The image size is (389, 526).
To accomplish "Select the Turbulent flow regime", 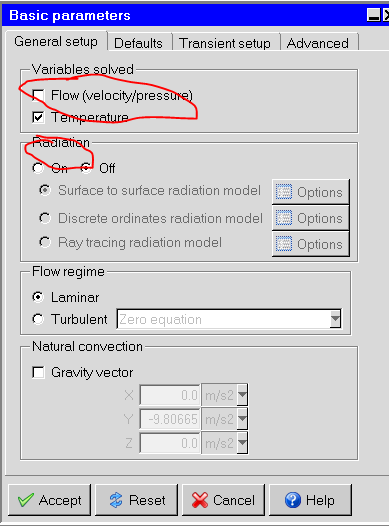I will click(x=38, y=319).
